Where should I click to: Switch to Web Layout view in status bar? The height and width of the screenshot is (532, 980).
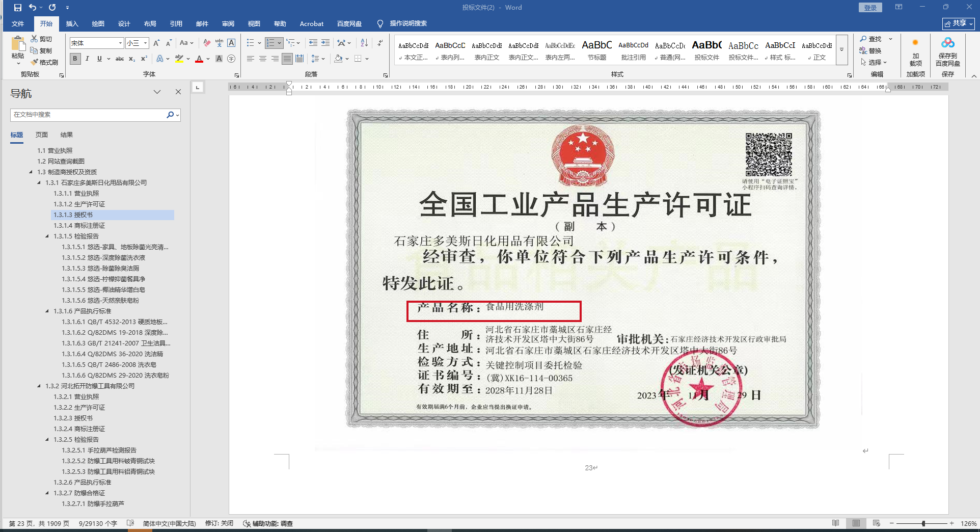pyautogui.click(x=876, y=523)
